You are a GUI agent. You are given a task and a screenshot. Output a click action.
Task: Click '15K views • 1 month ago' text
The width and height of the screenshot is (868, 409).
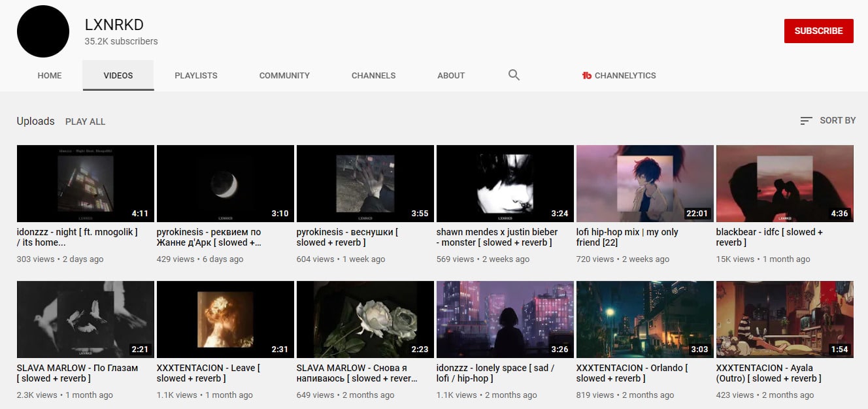coord(763,259)
